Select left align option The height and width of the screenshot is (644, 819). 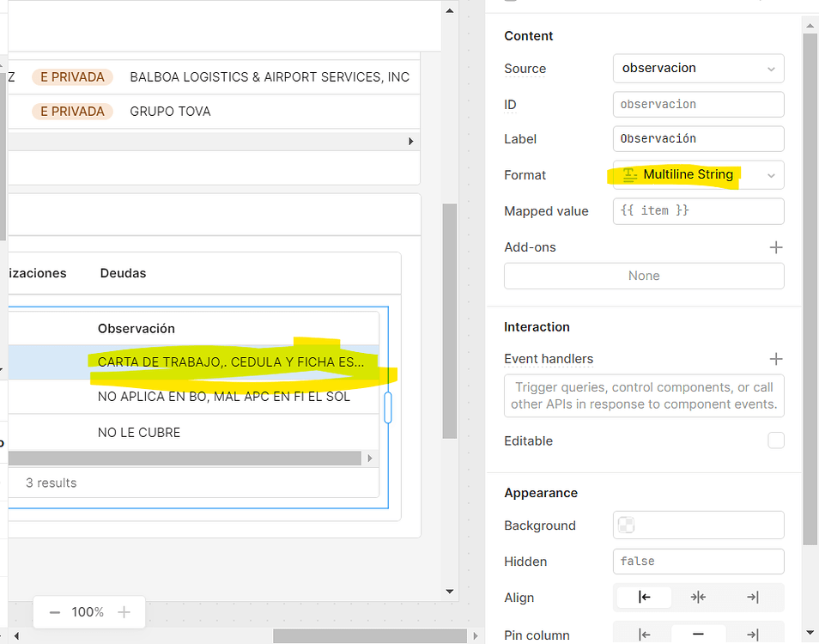click(644, 597)
